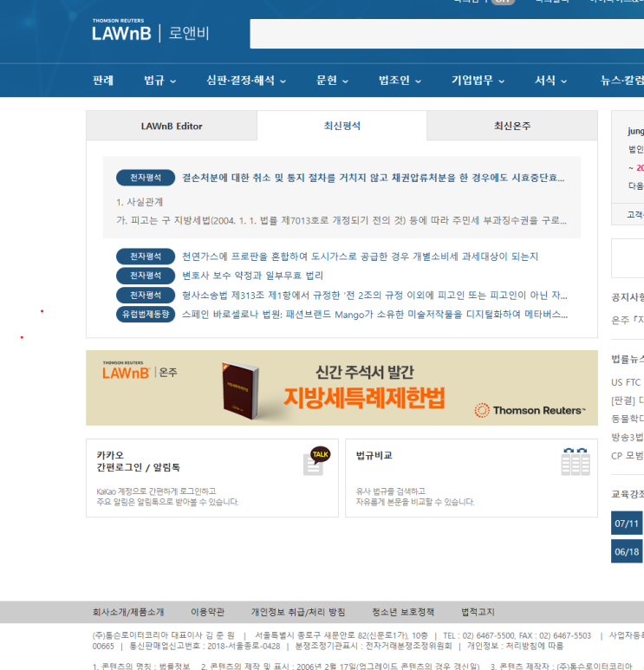Click 천자평석 badge on 결손처분 article
The image size is (644, 670).
[146, 178]
